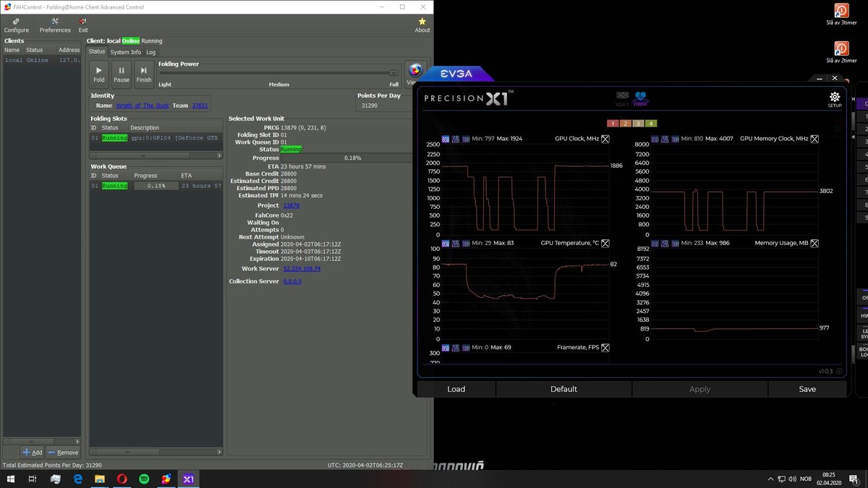
Task: Switch to the Status tab
Action: pyautogui.click(x=97, y=52)
